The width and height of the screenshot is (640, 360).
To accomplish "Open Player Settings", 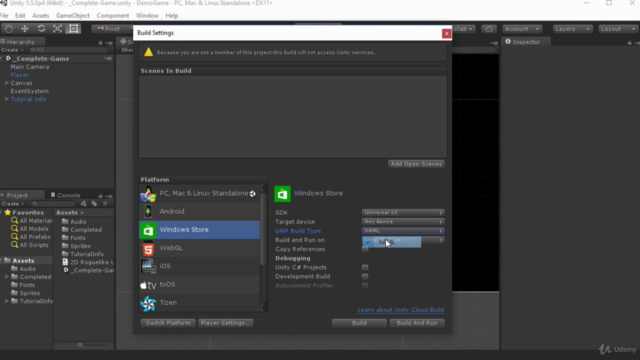I will pos(225,323).
